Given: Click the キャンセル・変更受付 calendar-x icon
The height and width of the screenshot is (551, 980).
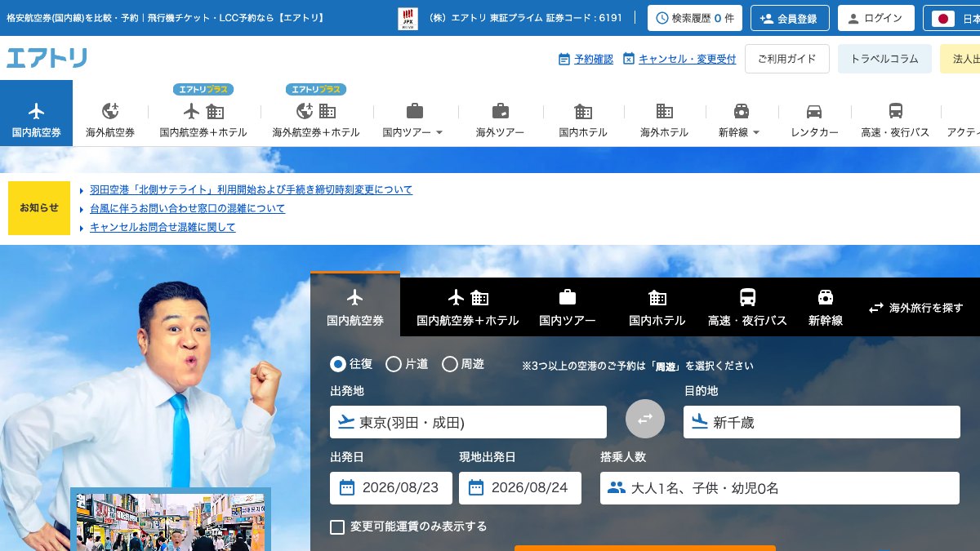Looking at the screenshot, I should (x=628, y=59).
